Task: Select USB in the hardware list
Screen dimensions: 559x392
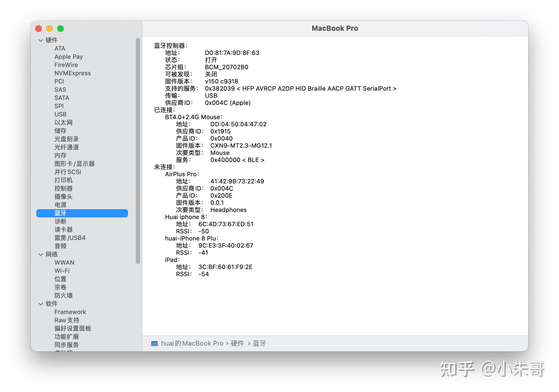Action: [x=60, y=114]
